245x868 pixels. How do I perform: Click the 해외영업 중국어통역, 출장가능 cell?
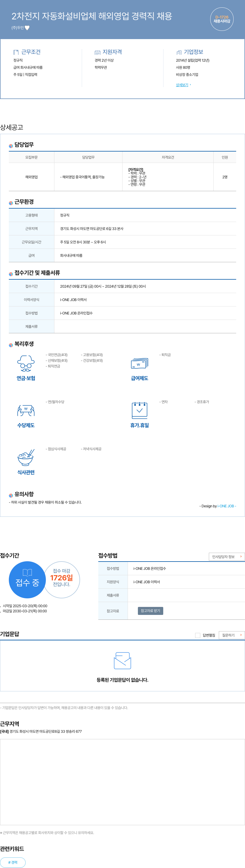click(x=88, y=177)
